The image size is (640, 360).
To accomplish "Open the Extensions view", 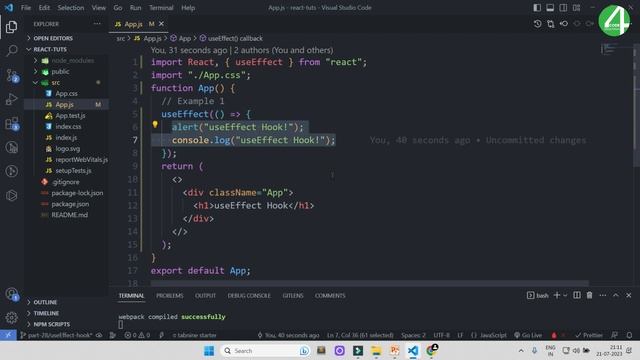I will (11, 123).
